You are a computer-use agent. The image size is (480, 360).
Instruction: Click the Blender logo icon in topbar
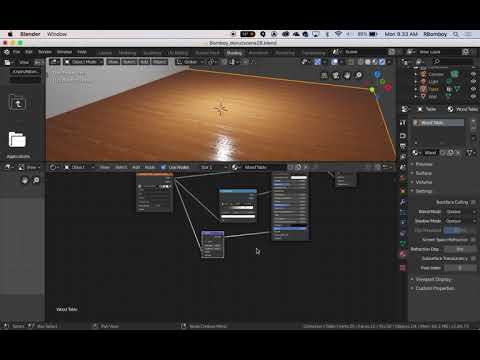(7, 52)
